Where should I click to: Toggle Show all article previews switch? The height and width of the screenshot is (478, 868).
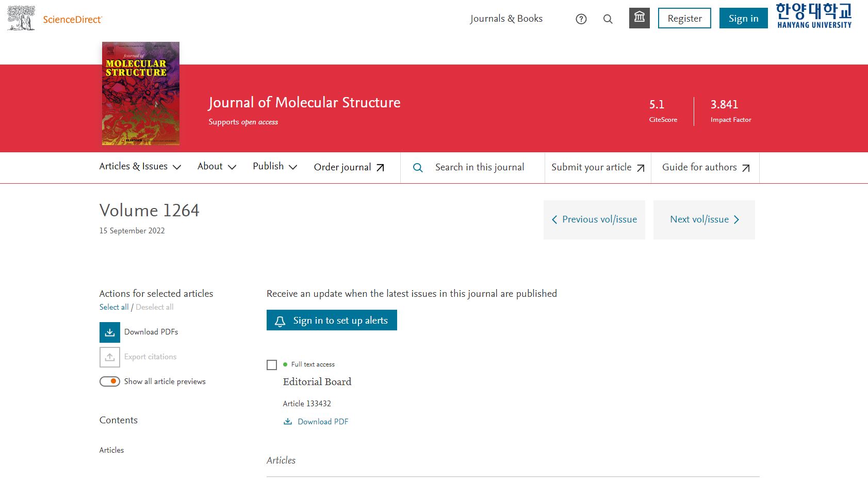click(x=110, y=381)
